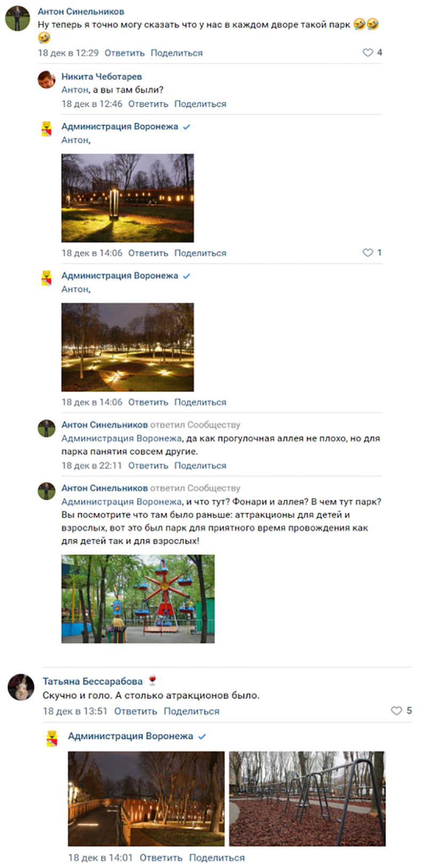Open Anton Sinelnikov's avatar on top comment
The image size is (427, 868).
pyautogui.click(x=18, y=19)
